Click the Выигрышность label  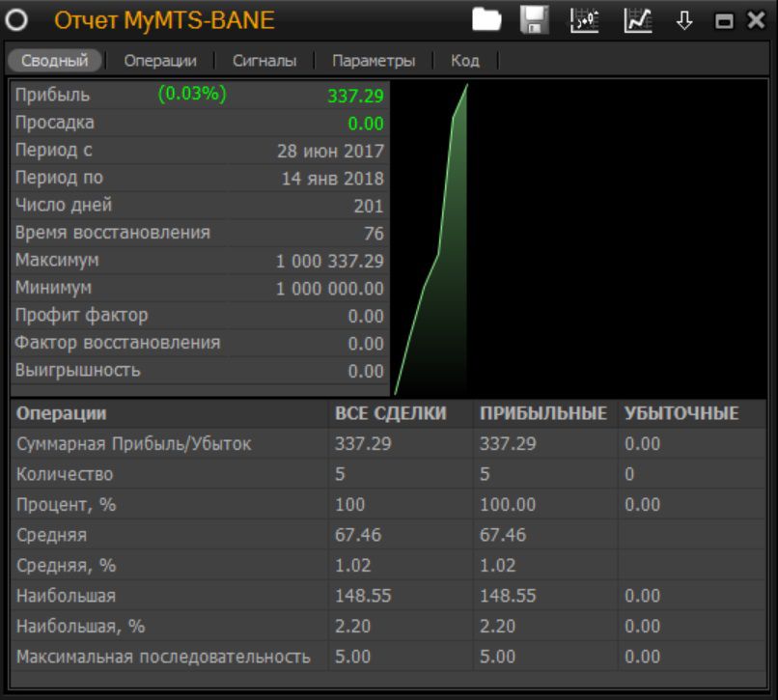78,371
